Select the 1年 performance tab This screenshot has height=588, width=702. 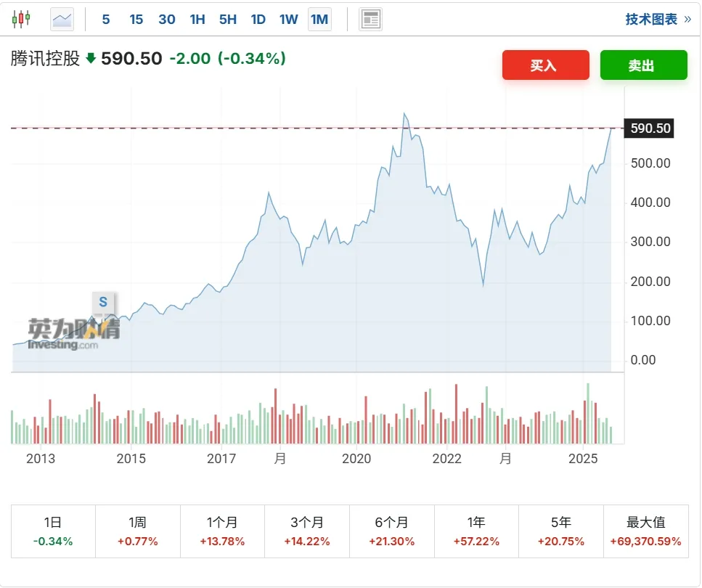tap(476, 531)
